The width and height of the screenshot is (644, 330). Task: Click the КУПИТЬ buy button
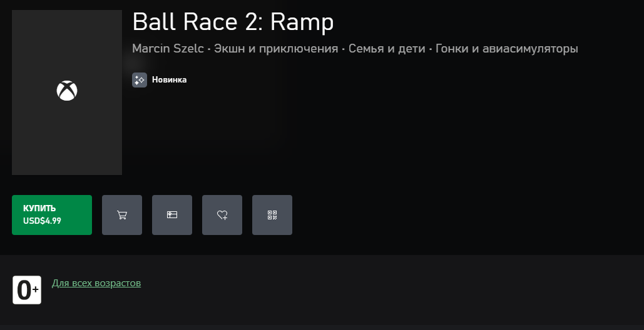52,215
